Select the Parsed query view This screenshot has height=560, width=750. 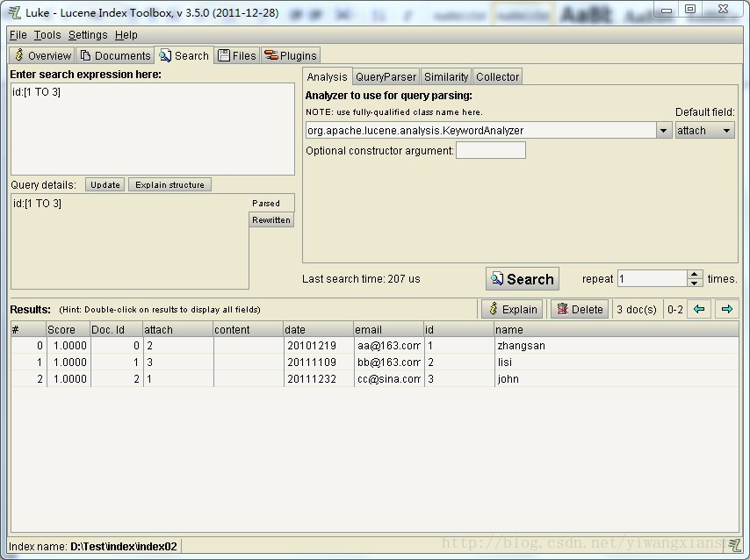coord(271,204)
